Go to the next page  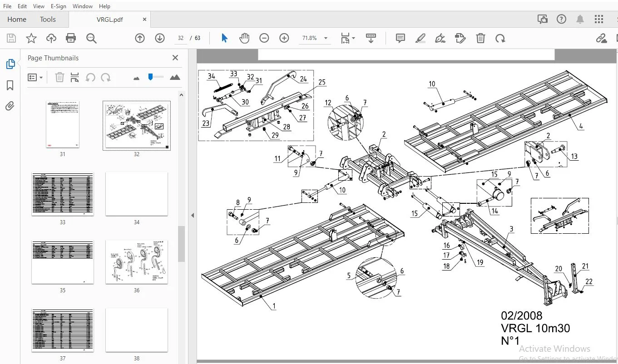pyautogui.click(x=160, y=38)
